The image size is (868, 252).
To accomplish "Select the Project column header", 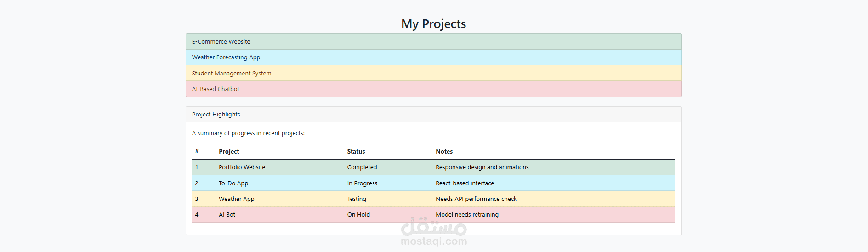I will (229, 151).
